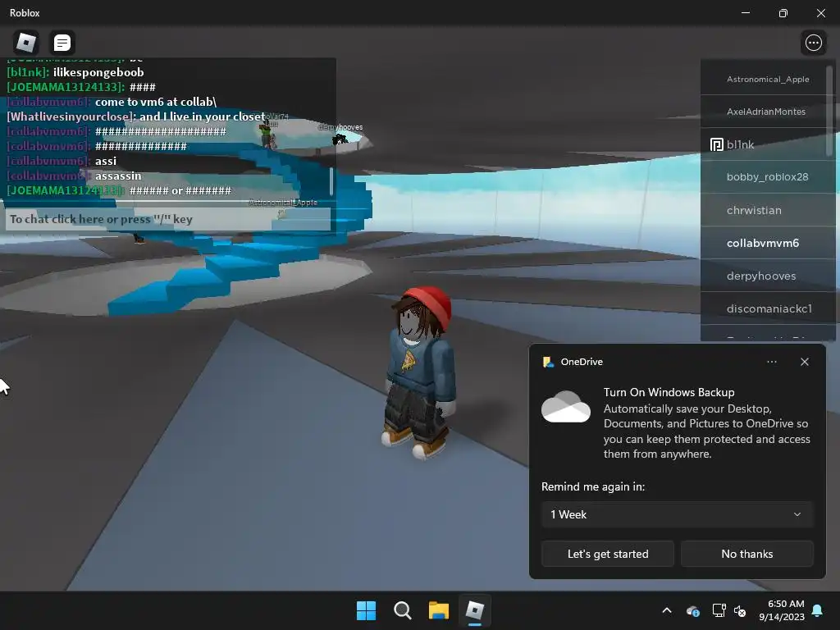
Task: Click the 'assassin' chat message
Action: [x=118, y=176]
